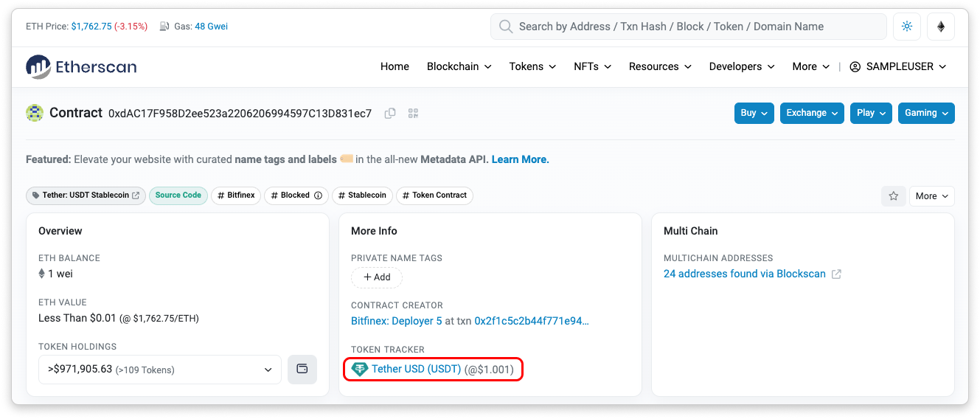Click the Blockscan external link icon
This screenshot has height=419, width=980.
click(x=836, y=274)
